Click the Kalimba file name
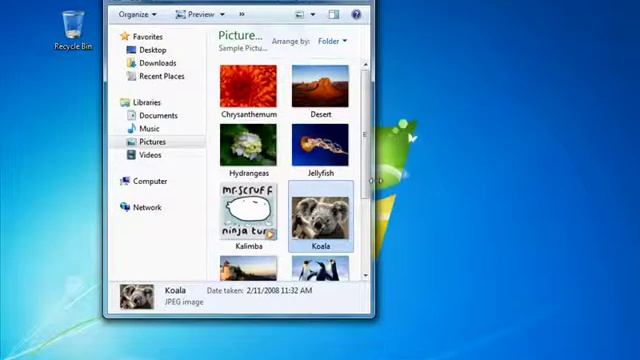The height and width of the screenshot is (360, 640). pyautogui.click(x=249, y=246)
